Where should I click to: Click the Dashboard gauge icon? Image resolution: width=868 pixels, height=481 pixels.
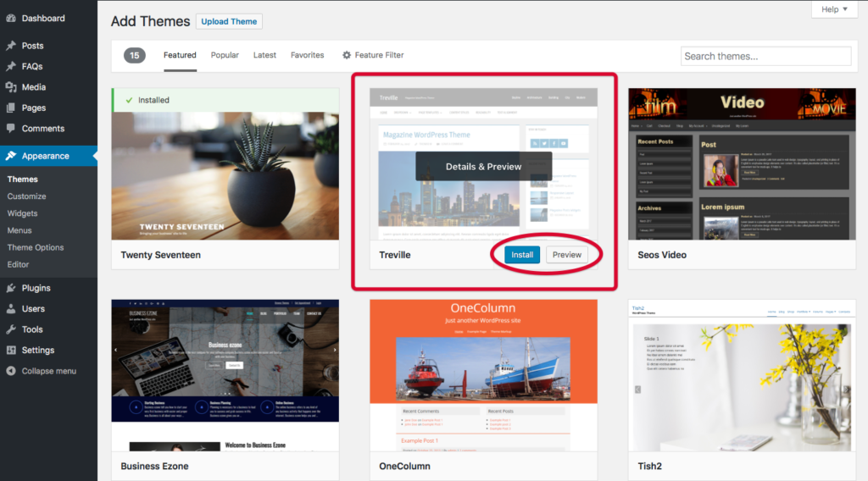(x=11, y=19)
